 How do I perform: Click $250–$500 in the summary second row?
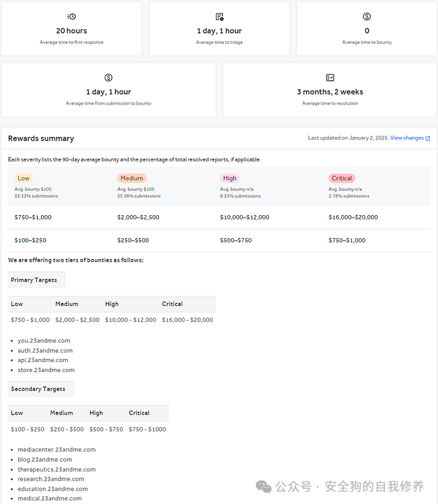(133, 240)
